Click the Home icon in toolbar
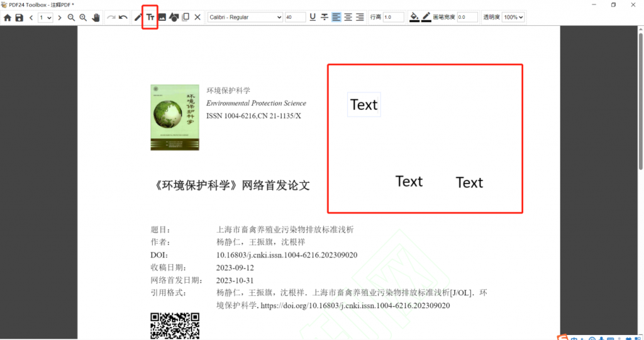This screenshot has width=644, height=340. coord(8,18)
